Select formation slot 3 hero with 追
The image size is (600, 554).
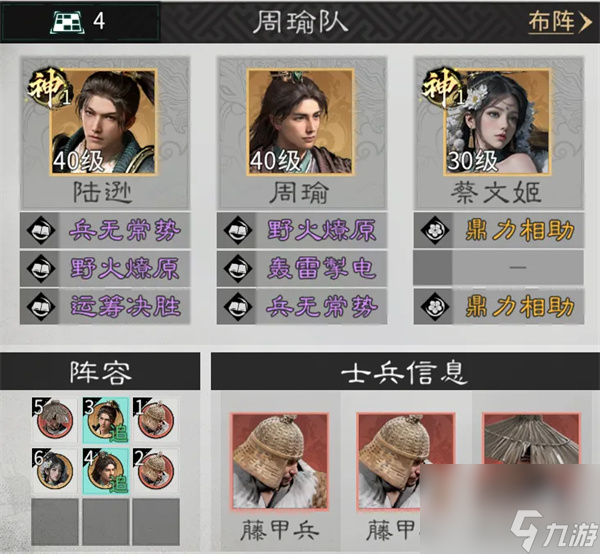click(x=106, y=420)
